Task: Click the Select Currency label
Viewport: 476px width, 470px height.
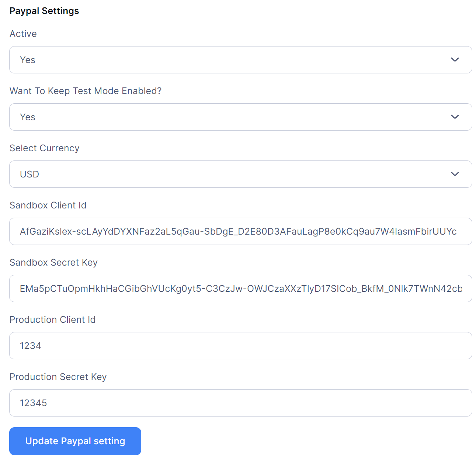Action: pos(45,148)
